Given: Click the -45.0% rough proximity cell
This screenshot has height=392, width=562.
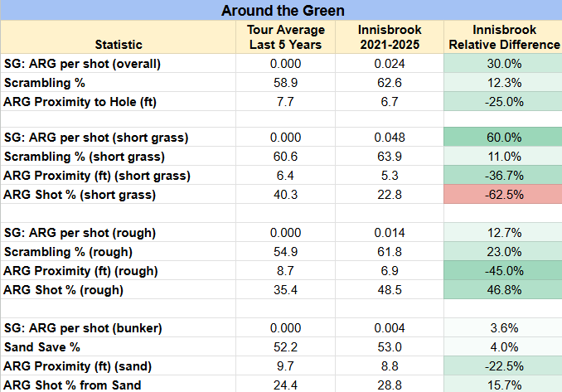Looking at the screenshot, I should (x=503, y=270).
